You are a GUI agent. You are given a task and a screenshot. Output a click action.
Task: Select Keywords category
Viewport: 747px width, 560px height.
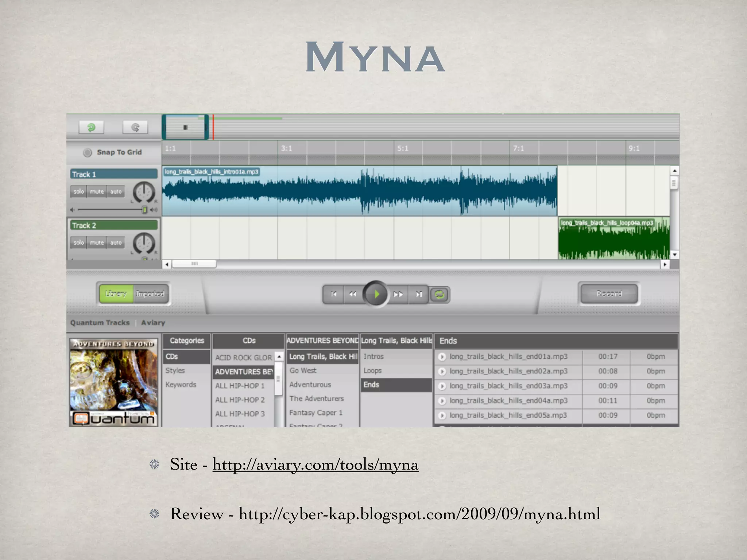[x=186, y=385]
